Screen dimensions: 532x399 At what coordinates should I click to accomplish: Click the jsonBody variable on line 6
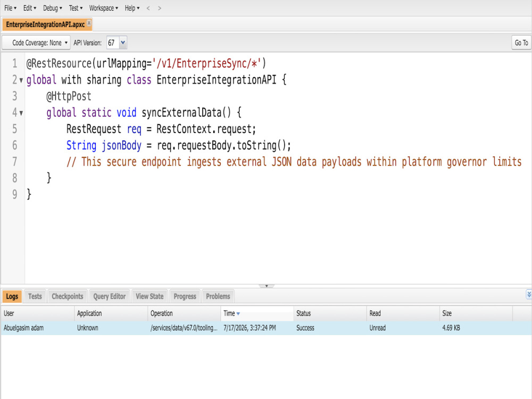pos(121,146)
